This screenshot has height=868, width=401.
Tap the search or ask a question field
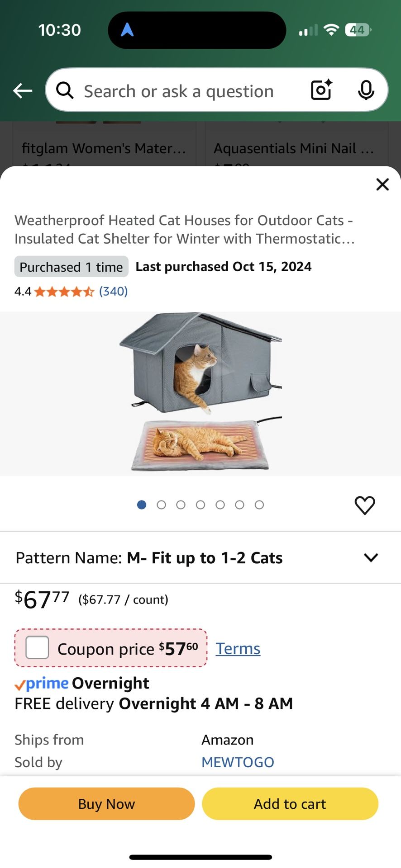[181, 91]
